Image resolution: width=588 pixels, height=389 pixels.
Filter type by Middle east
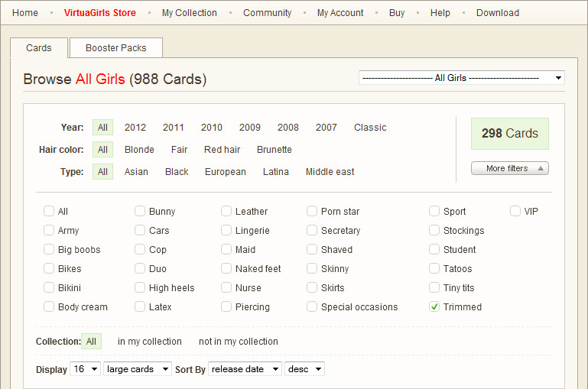pos(330,172)
